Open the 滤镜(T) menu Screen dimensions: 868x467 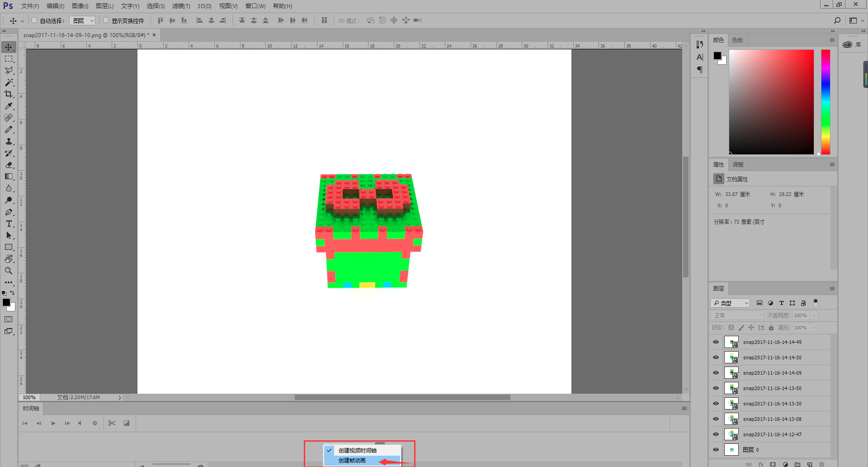tap(181, 6)
